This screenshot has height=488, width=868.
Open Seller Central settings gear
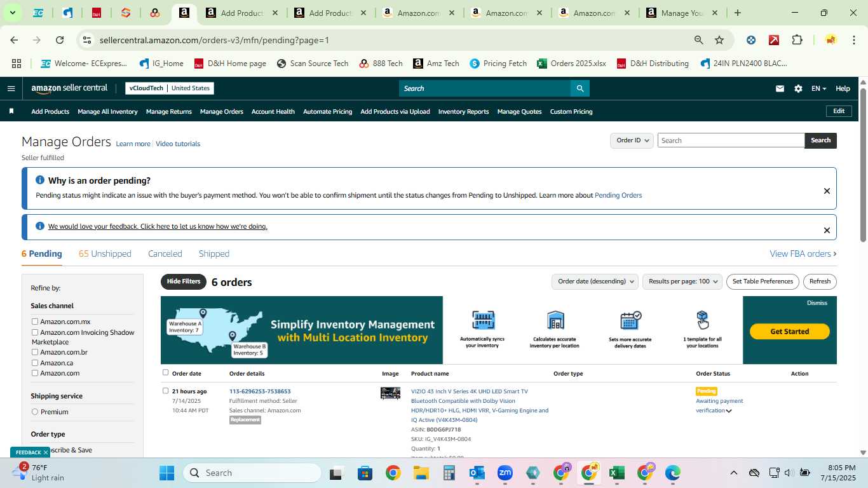click(798, 88)
